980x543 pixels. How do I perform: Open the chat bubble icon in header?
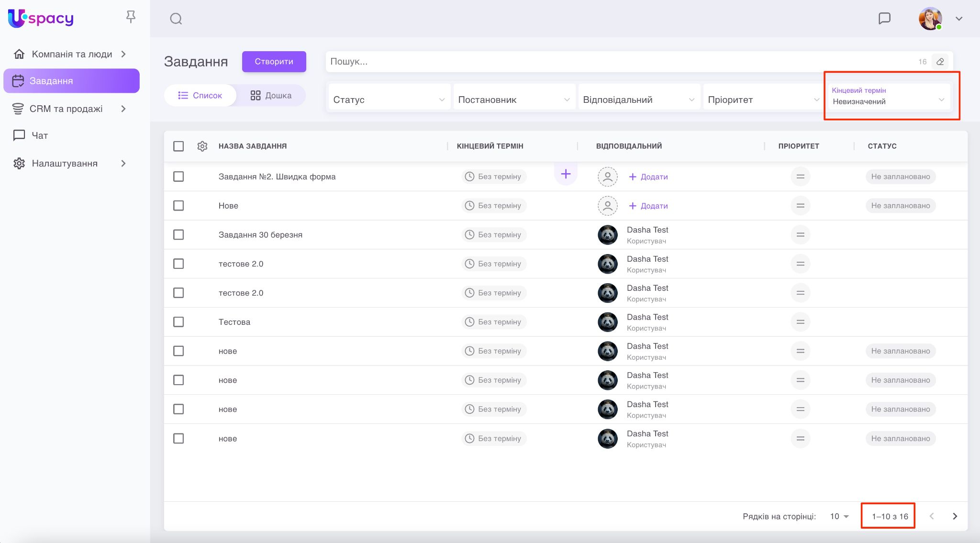click(884, 19)
